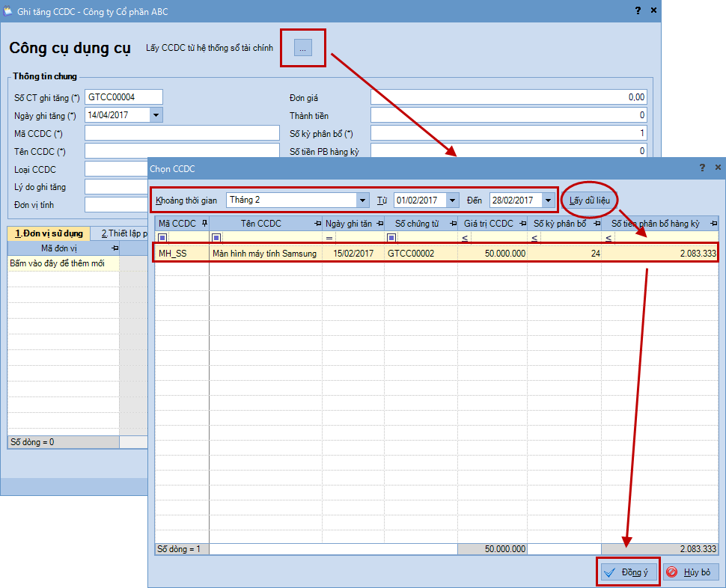Click the equals filter icon under Ngày ghi tăng
This screenshot has height=588, width=726.
tap(329, 238)
